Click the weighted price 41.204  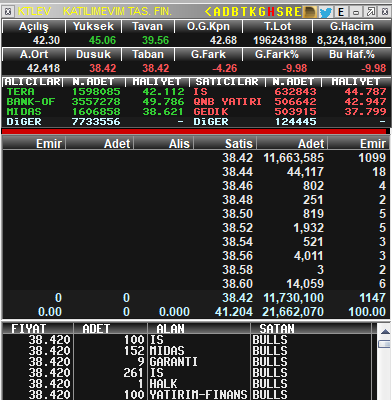(x=234, y=312)
